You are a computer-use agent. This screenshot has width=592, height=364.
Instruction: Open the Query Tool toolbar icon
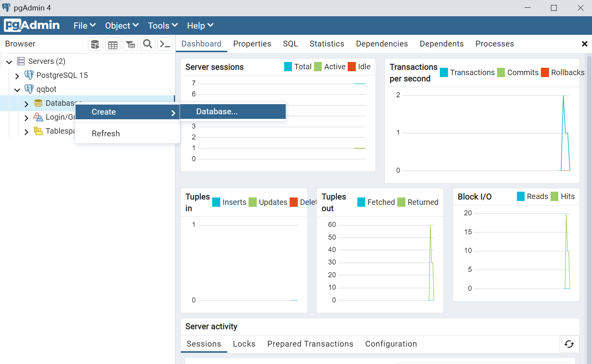pos(95,44)
